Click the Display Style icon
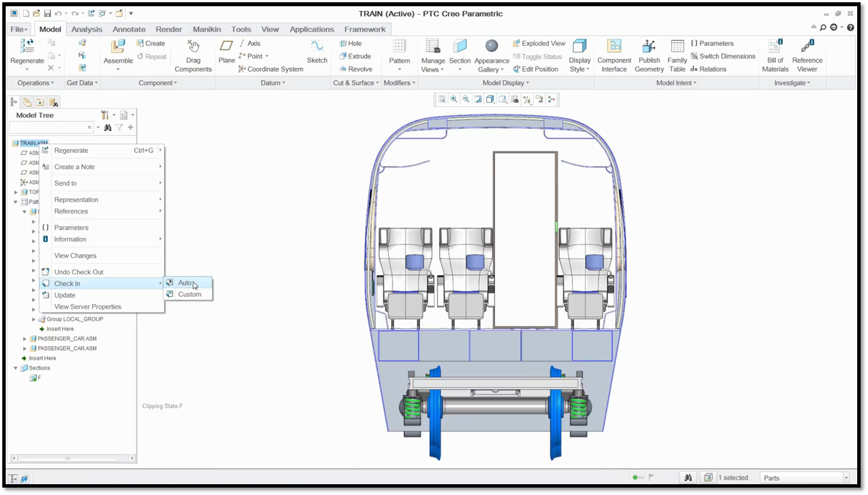 click(x=580, y=46)
